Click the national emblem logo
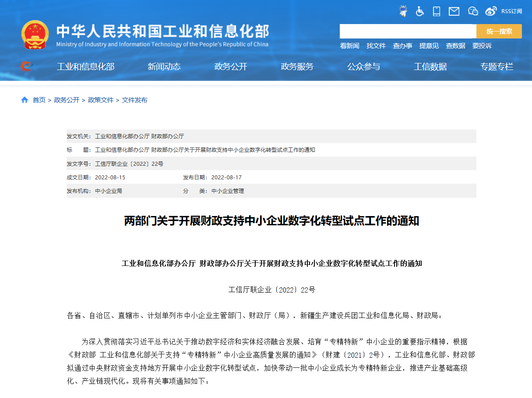 click(x=35, y=34)
